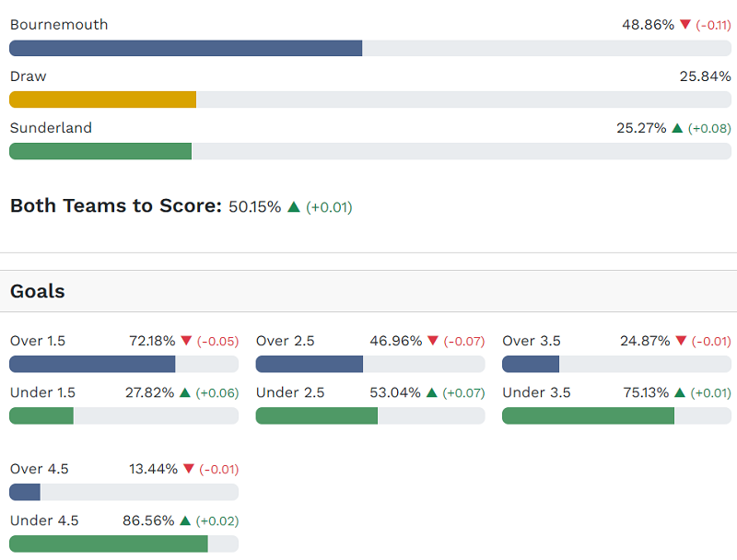Click the red down arrow for Over 2.5
This screenshot has height=560, width=737.
tap(433, 341)
